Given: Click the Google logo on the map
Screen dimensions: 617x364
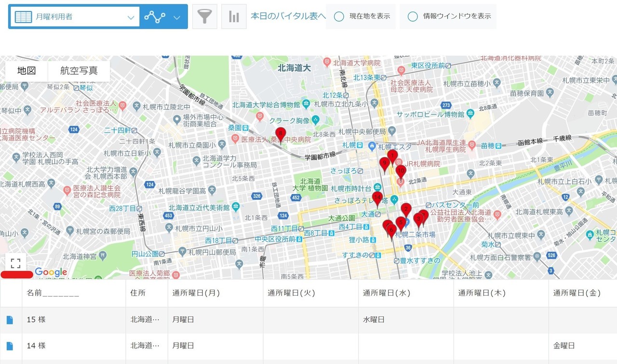Looking at the screenshot, I should [51, 273].
